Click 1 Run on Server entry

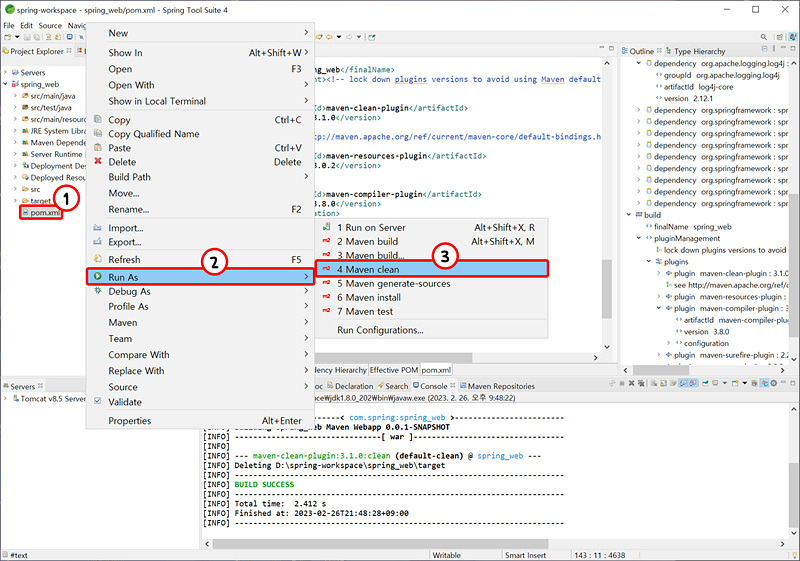click(x=432, y=227)
